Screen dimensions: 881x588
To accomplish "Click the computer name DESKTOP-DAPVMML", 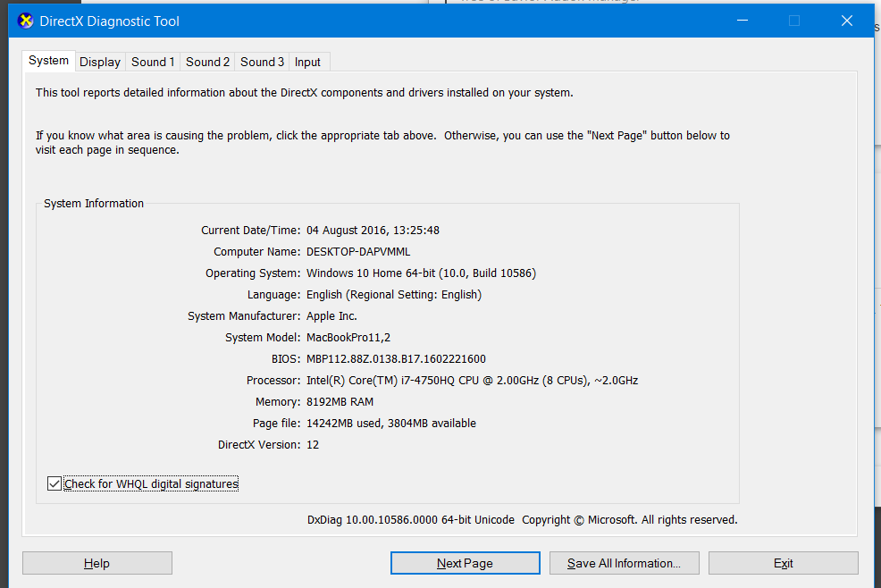I will [358, 252].
